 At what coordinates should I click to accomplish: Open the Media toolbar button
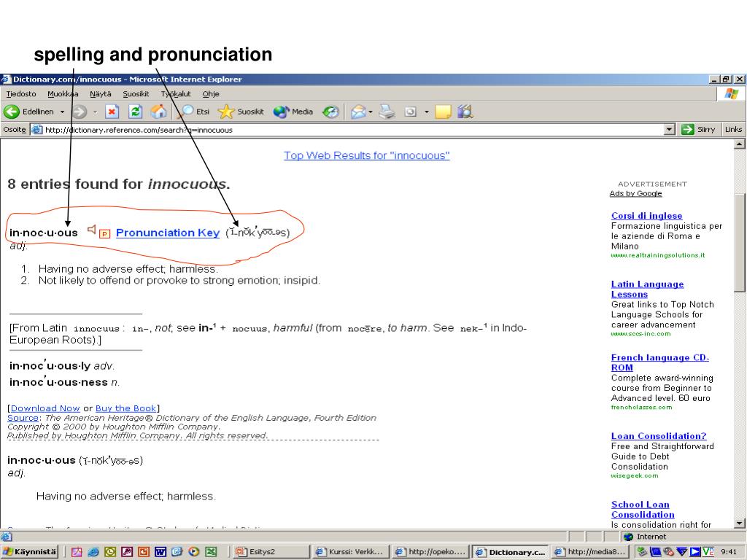[x=293, y=112]
